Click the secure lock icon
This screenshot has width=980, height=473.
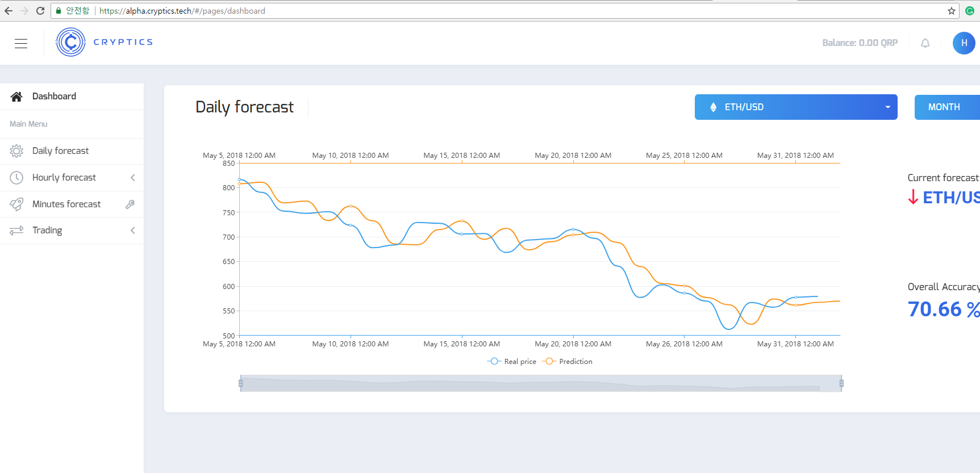(59, 11)
